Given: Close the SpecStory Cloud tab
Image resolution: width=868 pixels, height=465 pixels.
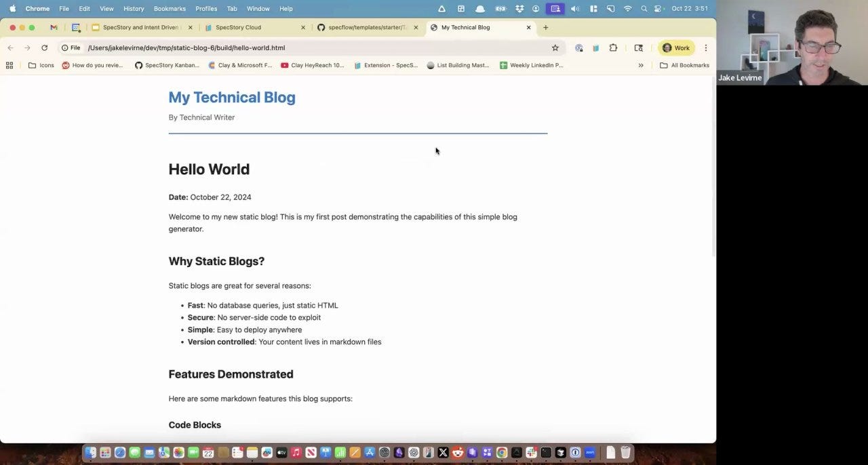Looking at the screenshot, I should 303,27.
